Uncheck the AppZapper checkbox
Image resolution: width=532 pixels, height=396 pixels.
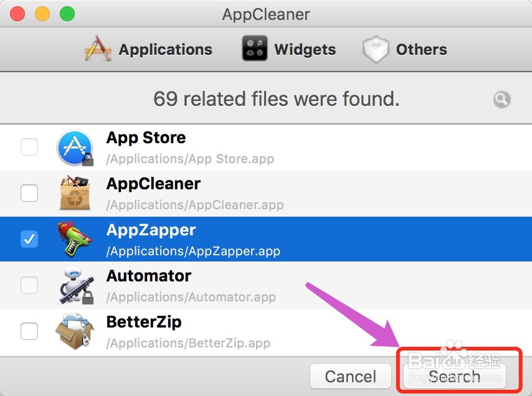click(29, 239)
